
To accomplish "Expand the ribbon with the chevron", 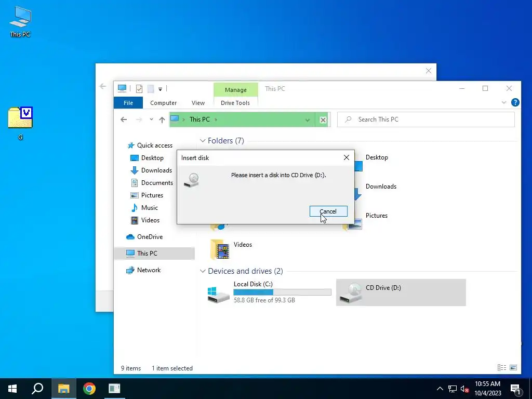I will 504,102.
